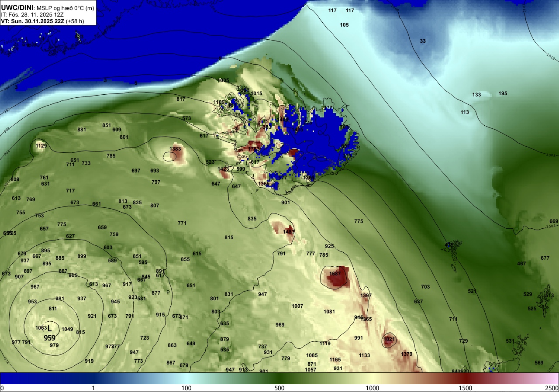This screenshot has height=392, width=559.
Task: Click the 693 height value
Action: pos(155,171)
